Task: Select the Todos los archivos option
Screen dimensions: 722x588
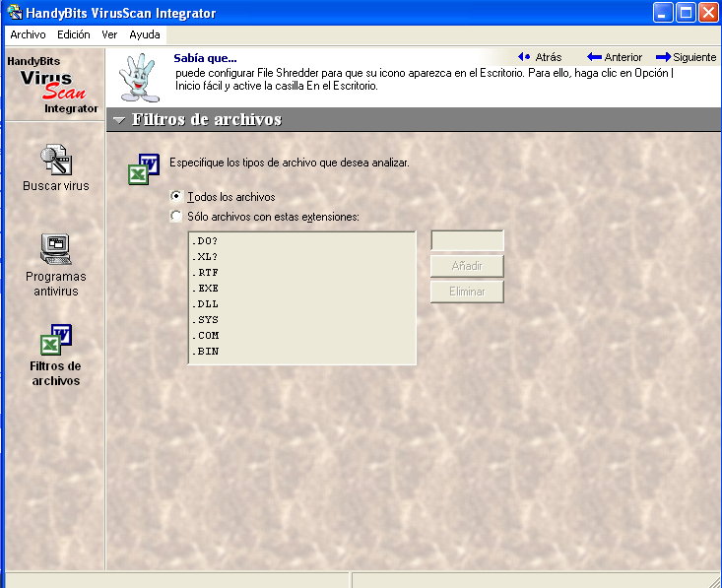Action: point(176,197)
